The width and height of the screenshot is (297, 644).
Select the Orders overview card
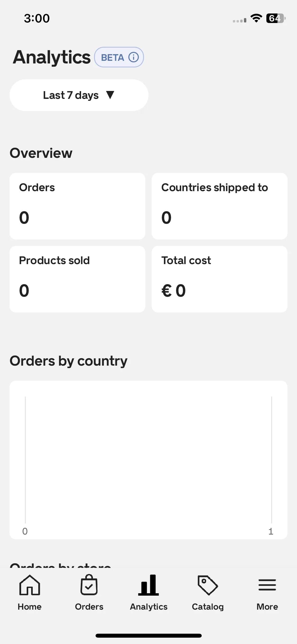coord(77,206)
